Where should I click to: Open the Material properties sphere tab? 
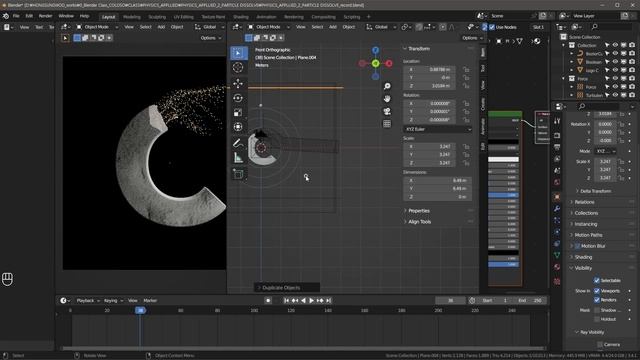tap(557, 267)
